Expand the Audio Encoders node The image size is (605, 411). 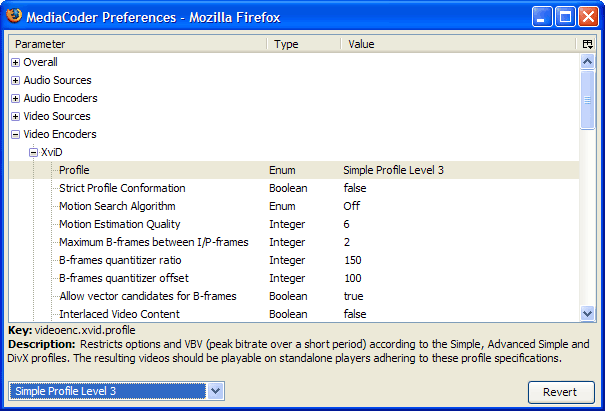point(15,98)
